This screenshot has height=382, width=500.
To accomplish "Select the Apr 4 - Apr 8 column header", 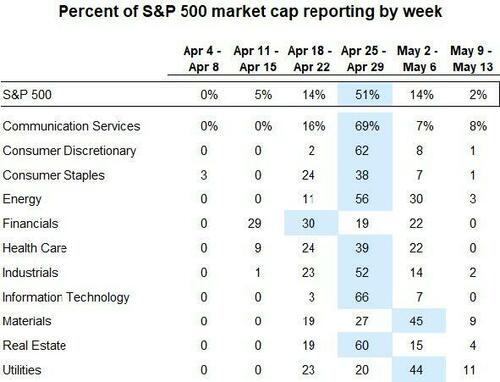I will [203, 59].
